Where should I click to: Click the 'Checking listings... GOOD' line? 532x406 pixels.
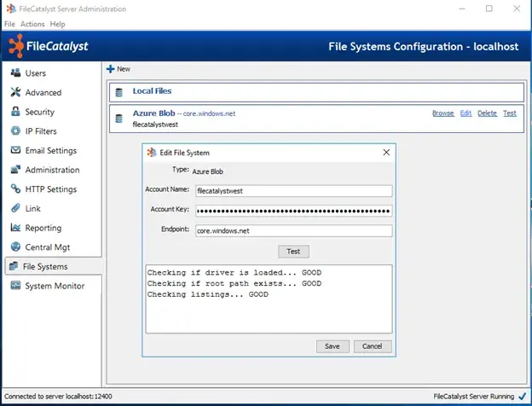click(208, 294)
